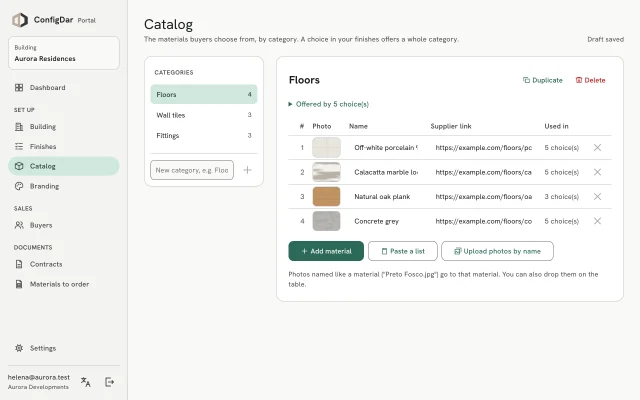Click the plus icon to add category
The width and height of the screenshot is (640, 400).
click(x=247, y=170)
